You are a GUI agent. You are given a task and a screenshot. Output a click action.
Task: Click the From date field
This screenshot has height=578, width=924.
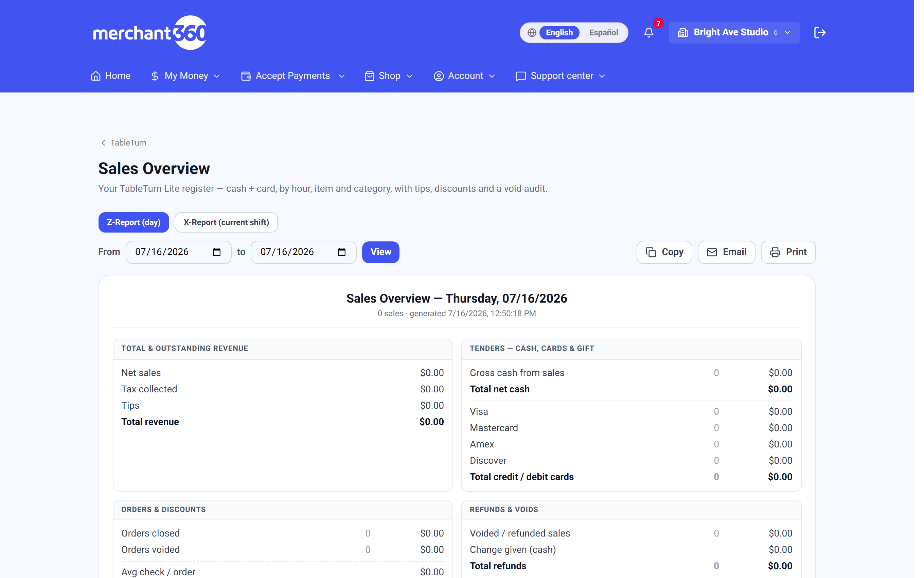coord(179,252)
